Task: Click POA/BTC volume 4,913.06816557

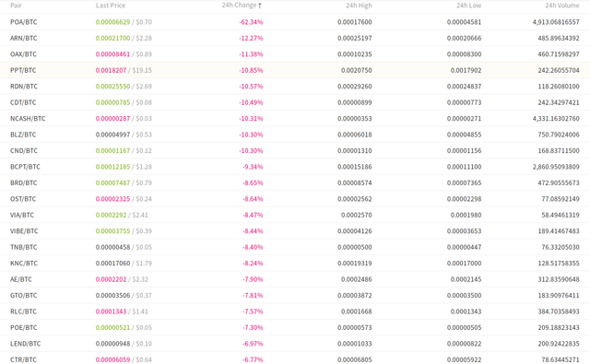Action: 556,22
